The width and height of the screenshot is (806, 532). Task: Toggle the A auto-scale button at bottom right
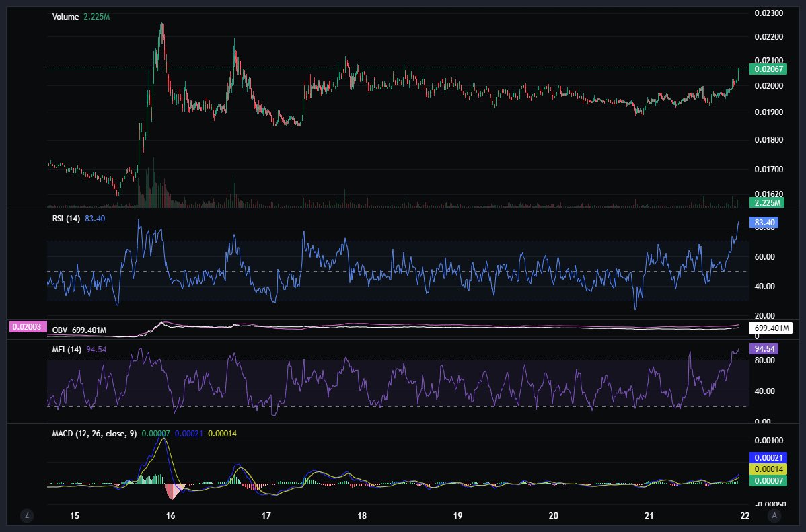[774, 515]
